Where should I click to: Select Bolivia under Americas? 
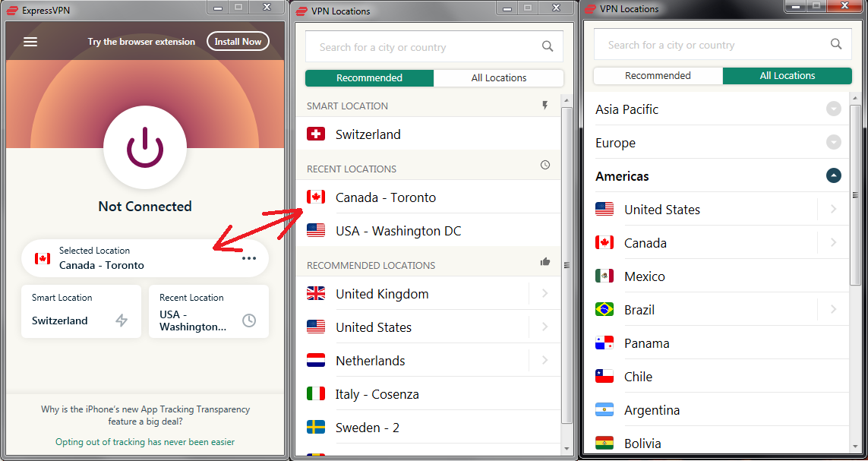click(x=718, y=442)
